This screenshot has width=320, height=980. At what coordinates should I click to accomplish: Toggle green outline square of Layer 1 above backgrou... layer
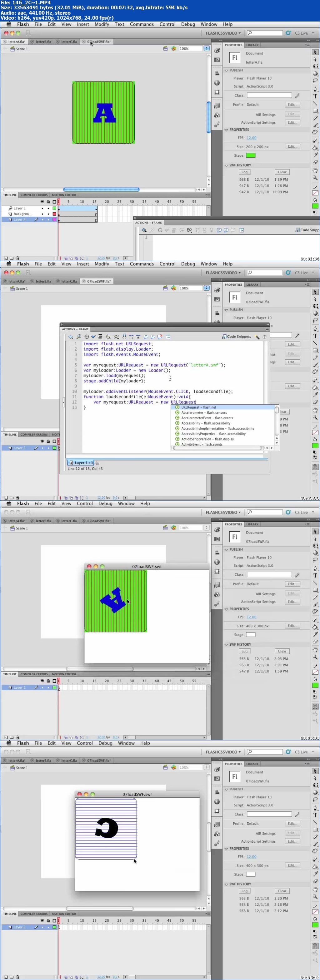tap(54, 209)
